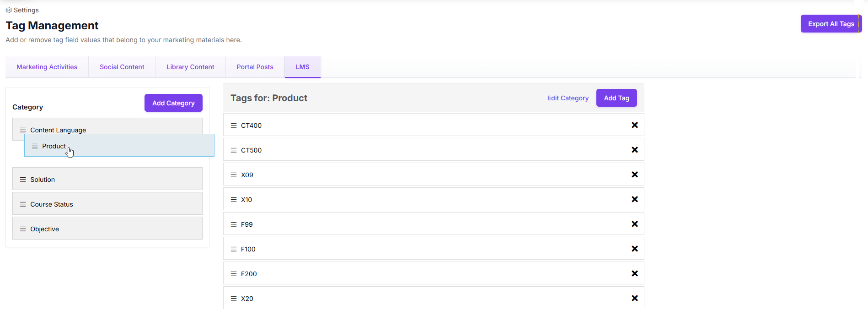Viewport: 868px width, 311px height.
Task: Open the Edit Category link
Action: tap(568, 98)
